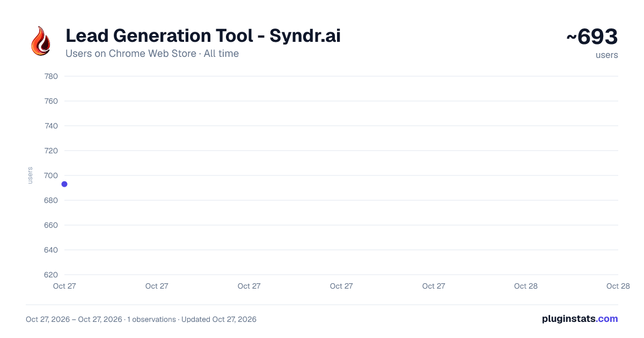Screen dimensions: 644x338
Task: Click the 'users' label under ~693
Action: (x=606, y=55)
